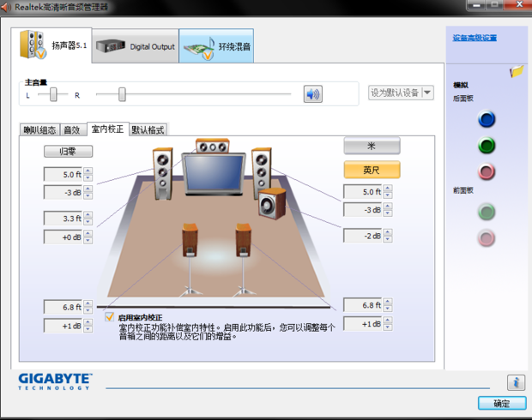Increase front left distance 5.0 ft
The width and height of the screenshot is (532, 420).
point(88,171)
